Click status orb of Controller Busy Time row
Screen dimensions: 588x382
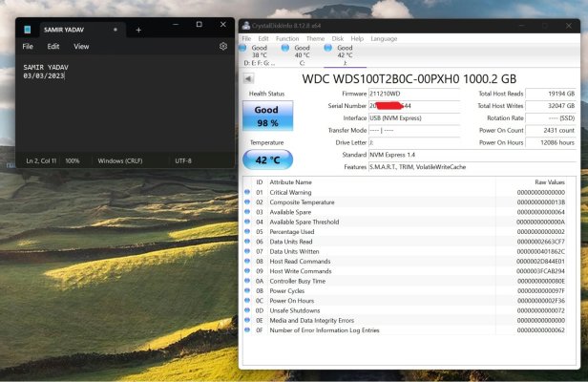pos(247,281)
